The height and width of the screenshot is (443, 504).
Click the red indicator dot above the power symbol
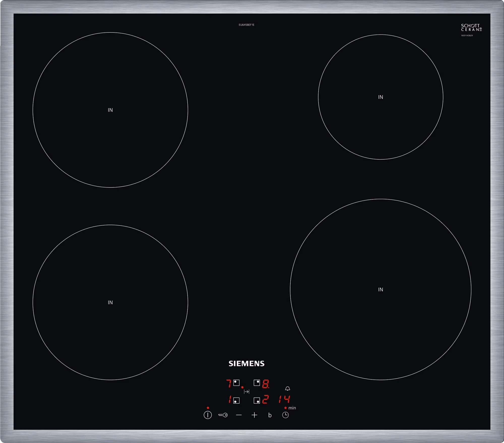tap(208, 408)
